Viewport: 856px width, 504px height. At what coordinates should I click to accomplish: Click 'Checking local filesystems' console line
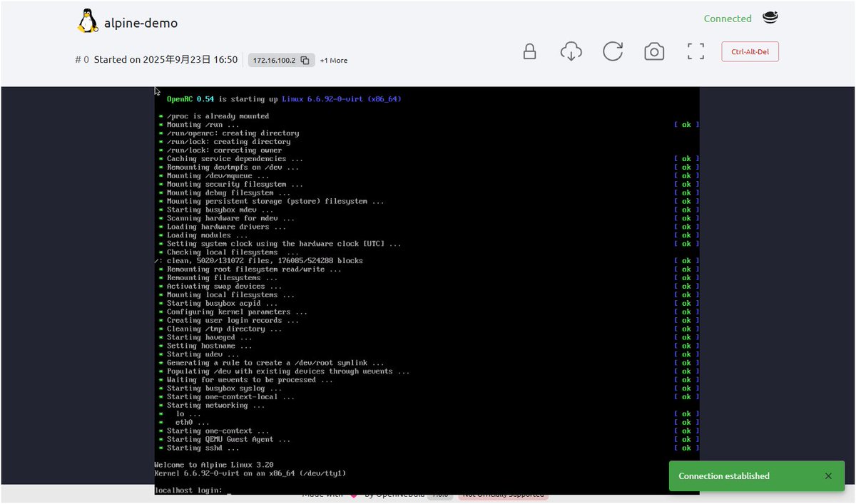[x=233, y=252]
